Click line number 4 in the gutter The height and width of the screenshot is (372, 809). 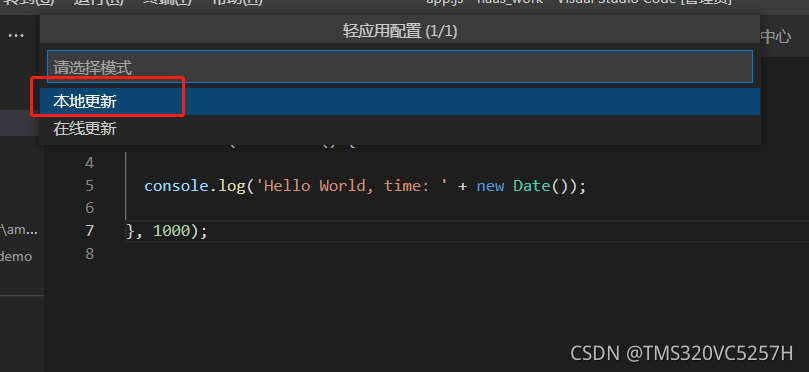coord(90,163)
